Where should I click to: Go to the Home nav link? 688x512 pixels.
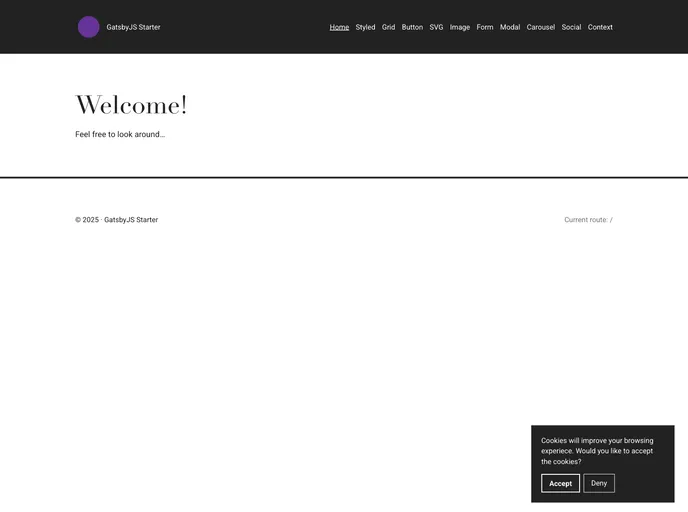tap(339, 27)
